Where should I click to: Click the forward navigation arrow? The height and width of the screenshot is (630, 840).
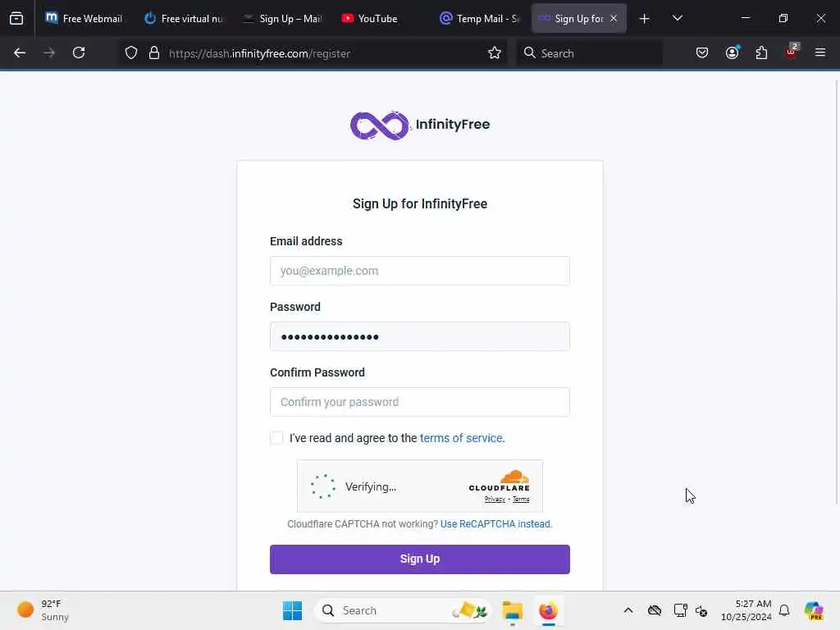pos(49,52)
